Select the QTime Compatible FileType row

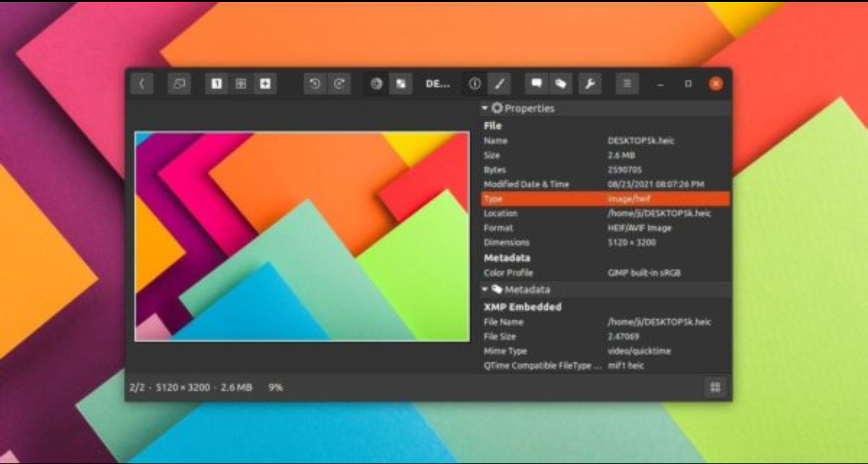click(x=606, y=365)
